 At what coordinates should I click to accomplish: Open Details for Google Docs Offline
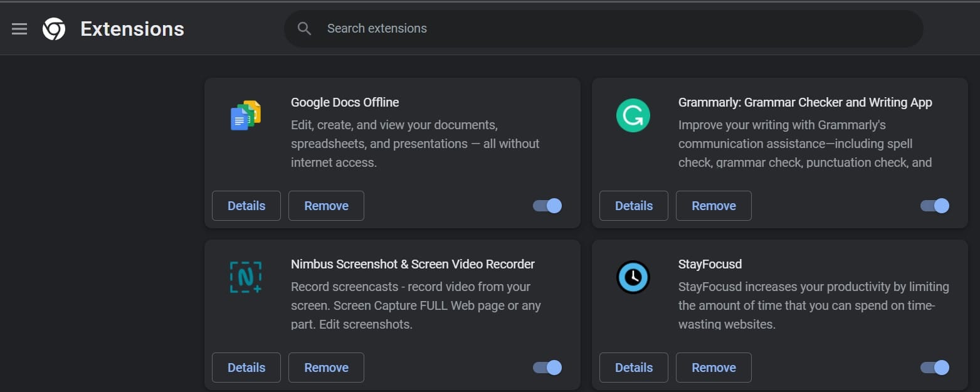(246, 206)
